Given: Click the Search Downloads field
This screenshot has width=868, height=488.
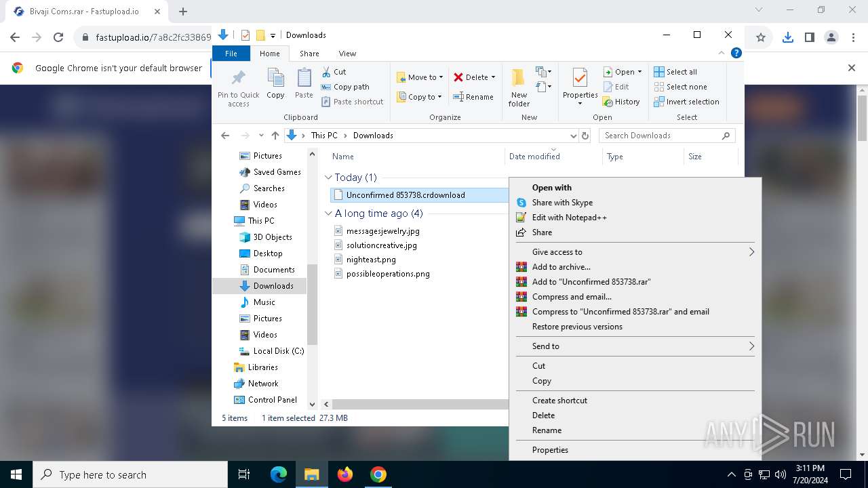Looking at the screenshot, I should click(667, 136).
